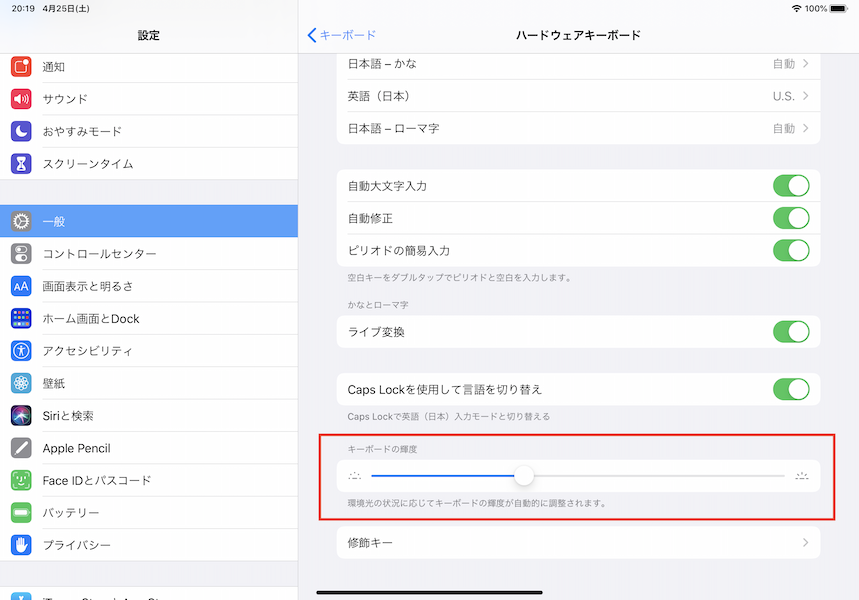Open the Face IDとパスコード icon
The height and width of the screenshot is (600, 859).
pos(21,480)
